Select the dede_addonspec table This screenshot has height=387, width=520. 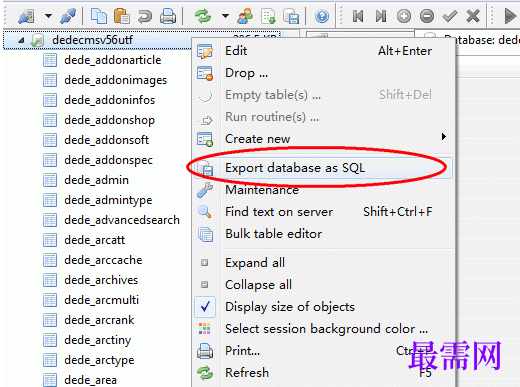click(x=108, y=160)
